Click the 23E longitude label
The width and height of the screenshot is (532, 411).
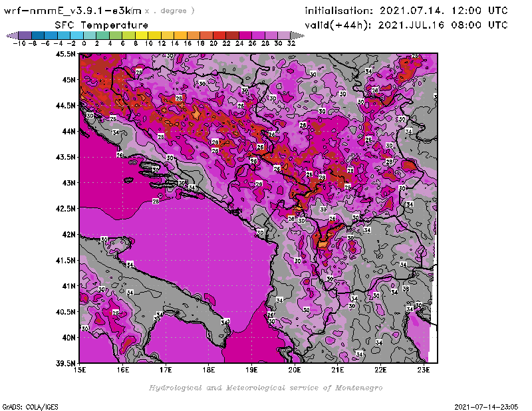[424, 370]
